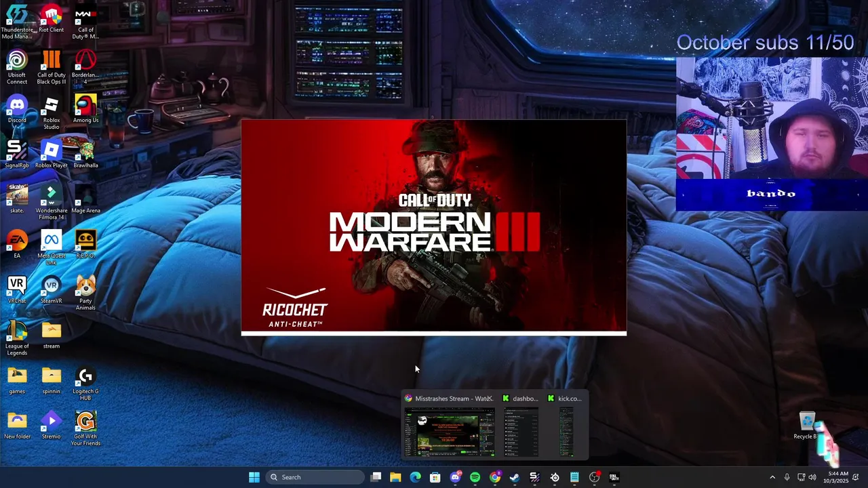Switch to Discord on the taskbar

[455, 477]
